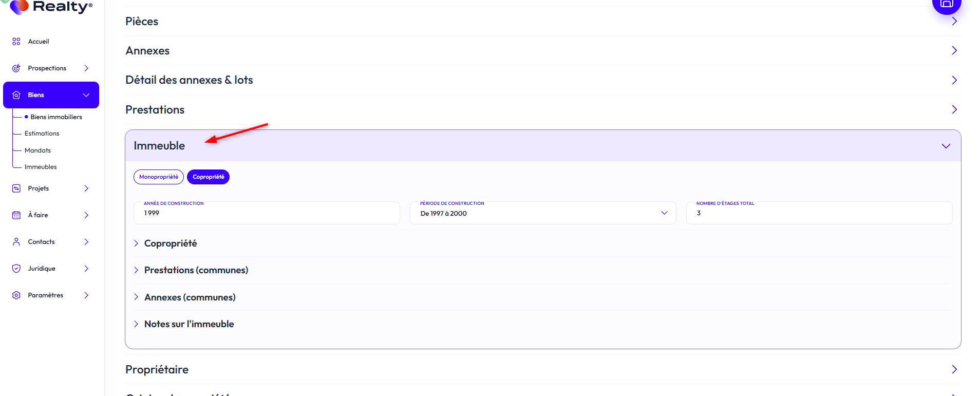Open Mandats in the Biens submenu
Image resolution: width=980 pixels, height=396 pixels.
pyautogui.click(x=38, y=150)
